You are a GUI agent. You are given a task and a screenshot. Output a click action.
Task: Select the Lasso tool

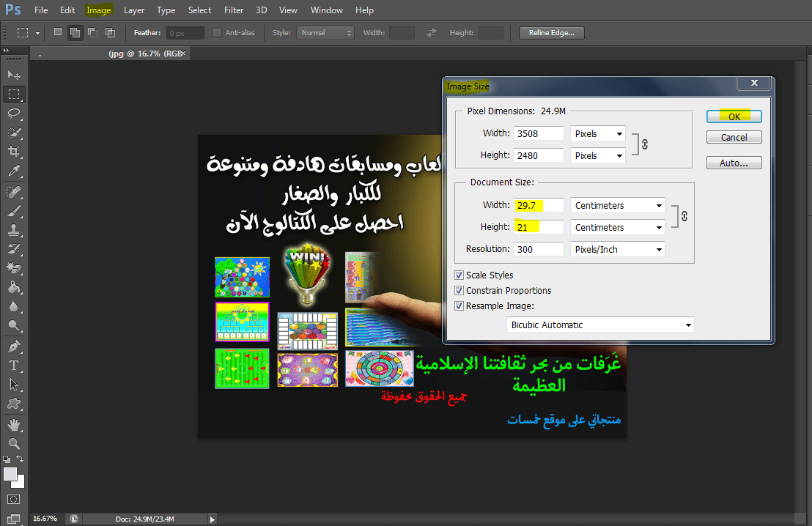point(14,113)
